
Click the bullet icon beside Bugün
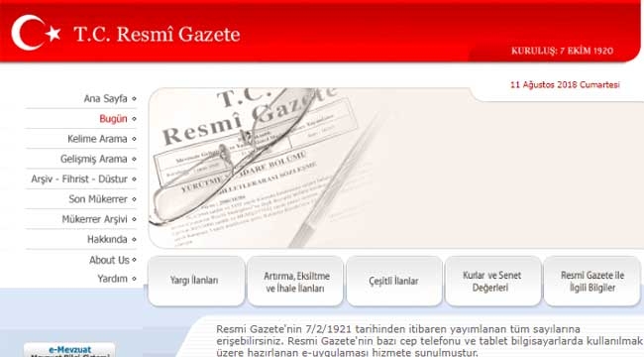pyautogui.click(x=134, y=119)
